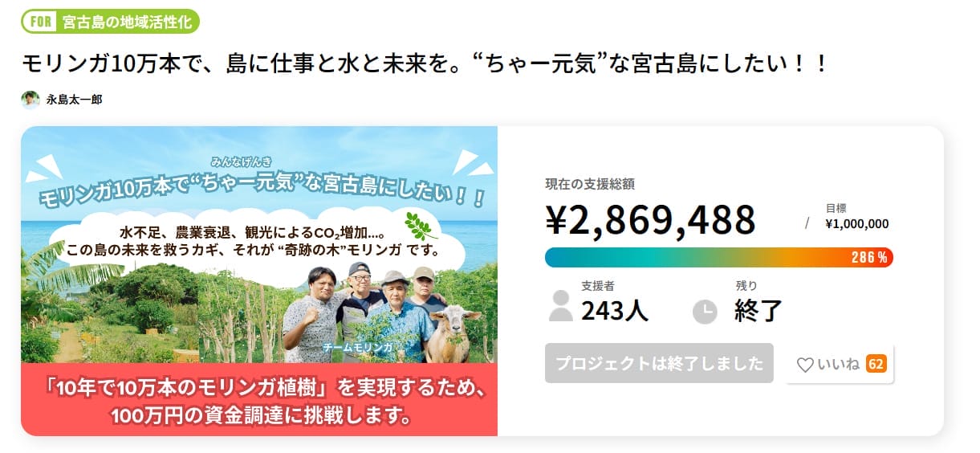This screenshot has width=980, height=453.
Task: Toggle the いいね like button
Action: (839, 364)
